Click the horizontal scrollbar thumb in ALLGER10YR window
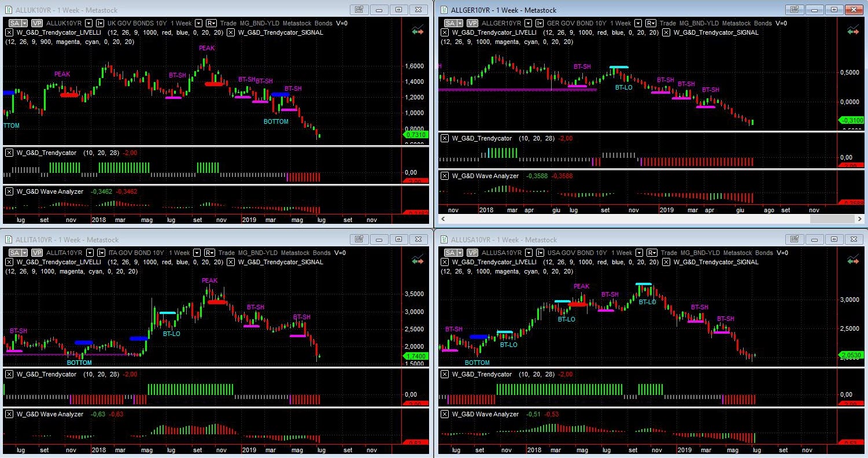Image resolution: width=868 pixels, height=458 pixels. coord(832,219)
